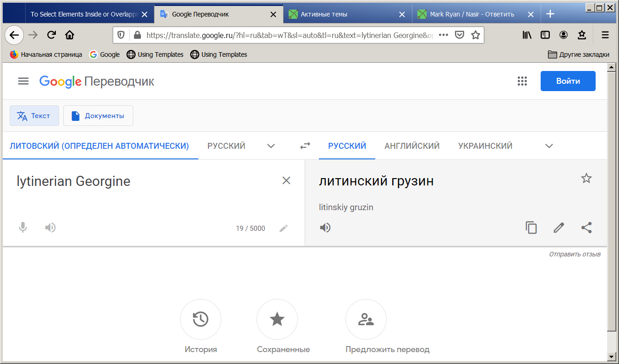Screen dimensions: 619x364
Task: Switch to Документы translation mode
Action: (x=98, y=115)
